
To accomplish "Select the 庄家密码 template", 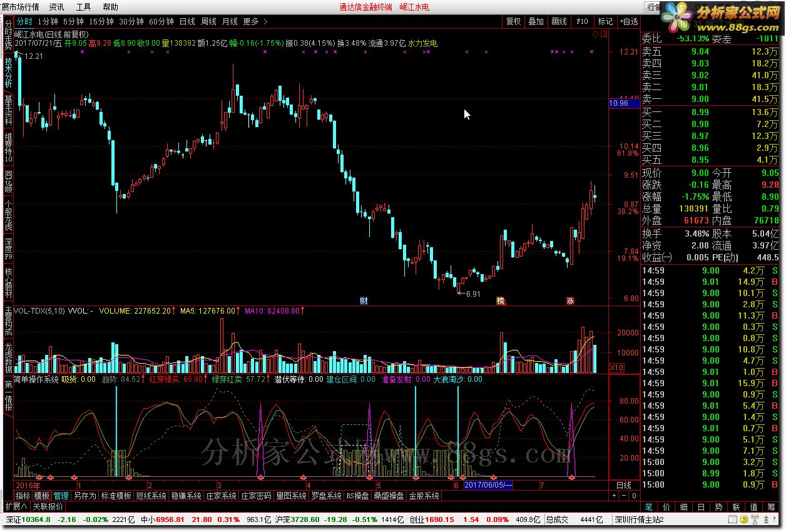I will point(257,496).
